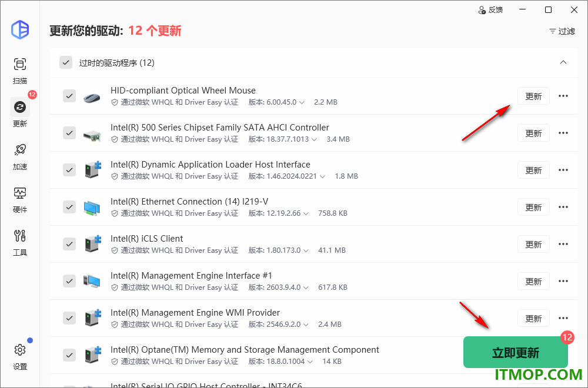This screenshot has height=388, width=588.
Task: Open the 过滤 filter options
Action: (x=562, y=31)
